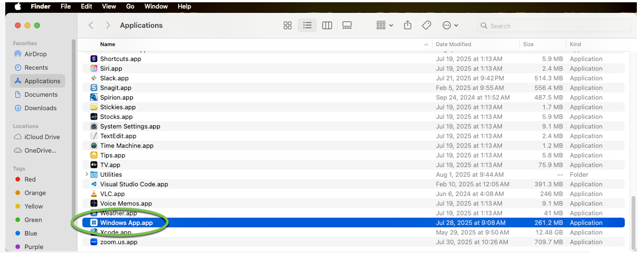Open the ellipsis action menu
Image resolution: width=644 pixels, height=253 pixels.
tap(450, 25)
